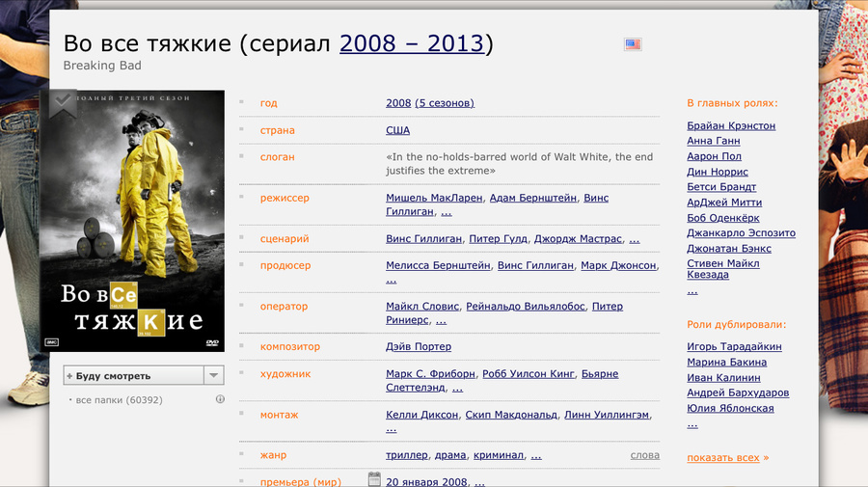Open producer Мелисса Бернштейн
The width and height of the screenshot is (868, 487).
click(x=438, y=265)
